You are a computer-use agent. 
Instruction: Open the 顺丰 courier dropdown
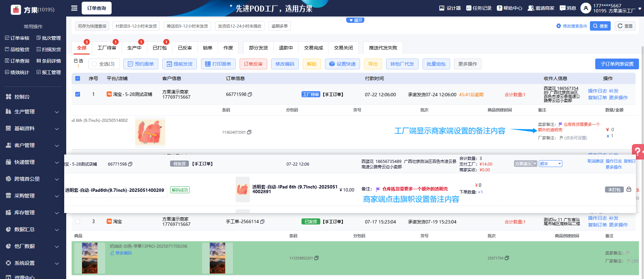tap(550, 164)
